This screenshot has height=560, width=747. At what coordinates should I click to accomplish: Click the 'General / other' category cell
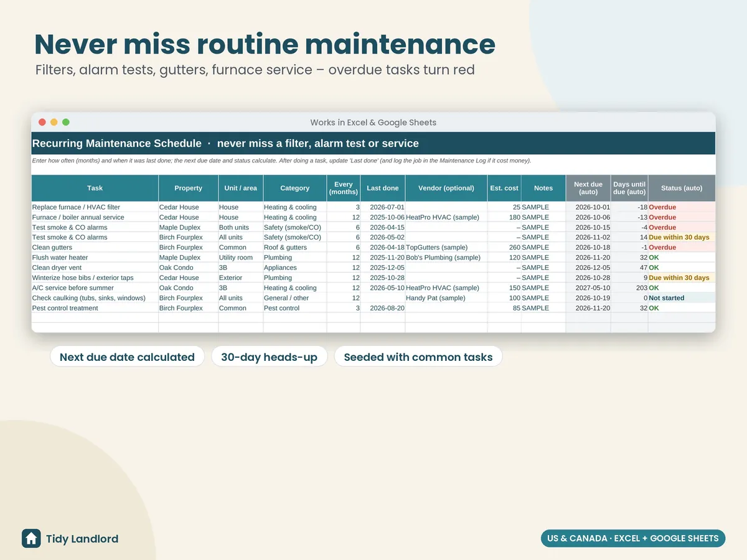click(295, 298)
